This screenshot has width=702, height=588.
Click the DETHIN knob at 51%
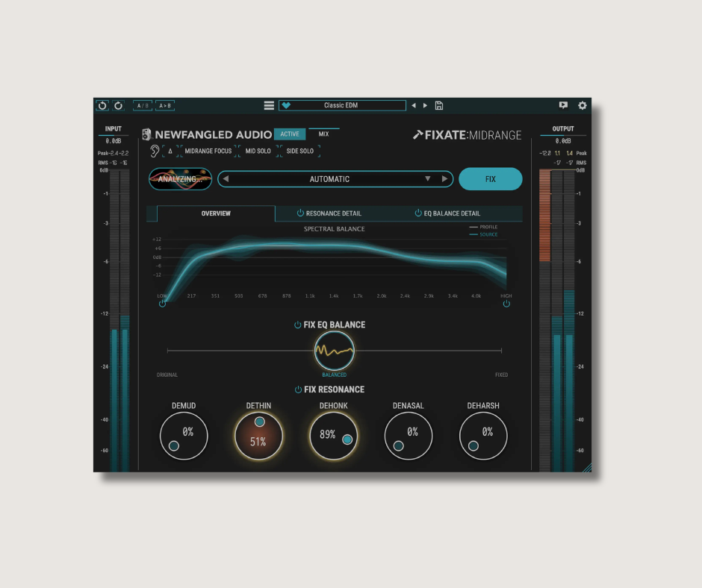pyautogui.click(x=259, y=436)
